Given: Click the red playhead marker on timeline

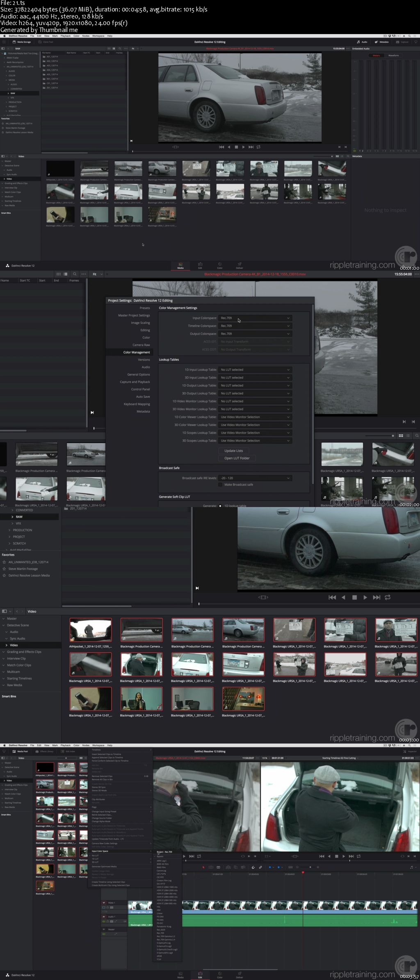Looking at the screenshot, I should point(303,872).
